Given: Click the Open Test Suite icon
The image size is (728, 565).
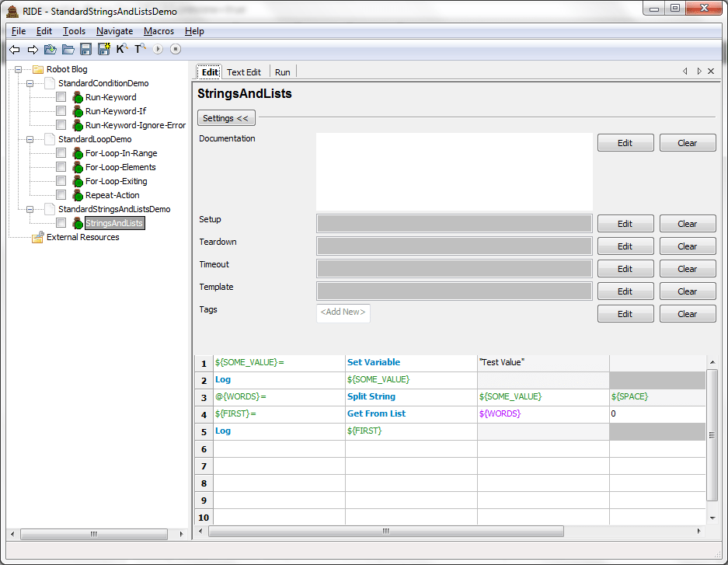Looking at the screenshot, I should coord(51,50).
